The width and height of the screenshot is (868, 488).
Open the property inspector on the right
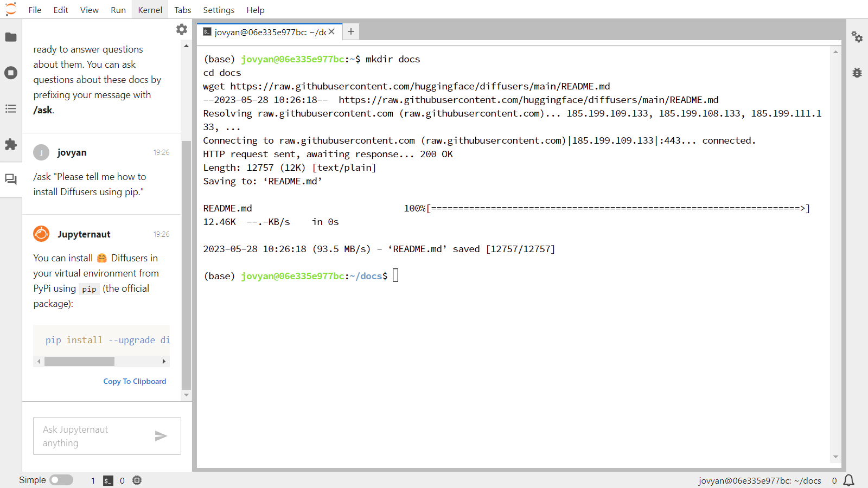[x=857, y=37]
